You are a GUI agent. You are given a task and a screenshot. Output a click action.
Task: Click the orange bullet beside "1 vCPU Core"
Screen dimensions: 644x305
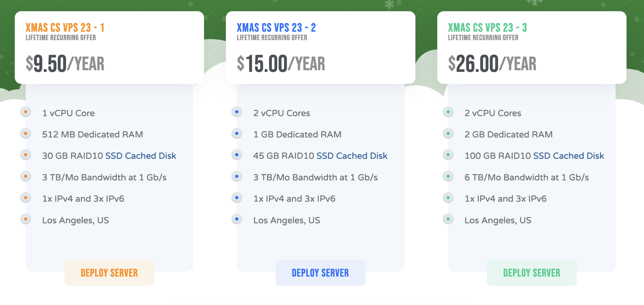click(26, 112)
